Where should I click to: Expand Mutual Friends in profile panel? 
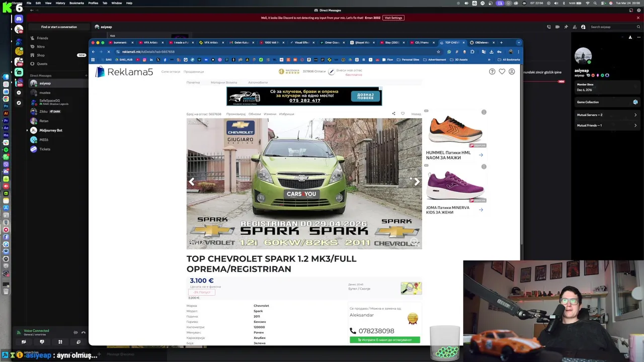click(607, 125)
